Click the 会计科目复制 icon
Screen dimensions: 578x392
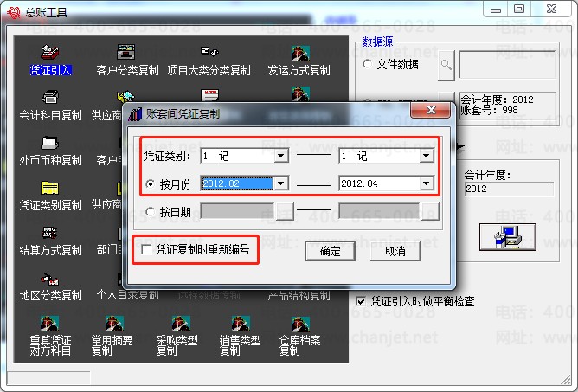tap(50, 98)
